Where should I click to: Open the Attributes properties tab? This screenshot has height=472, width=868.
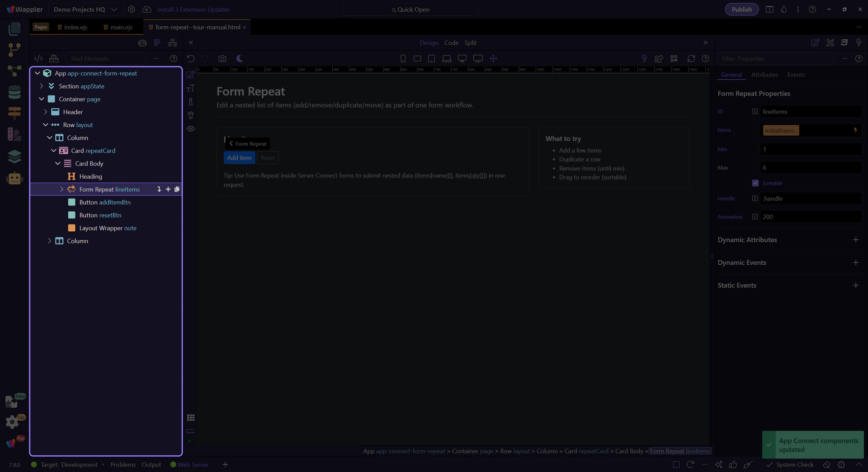pos(764,75)
